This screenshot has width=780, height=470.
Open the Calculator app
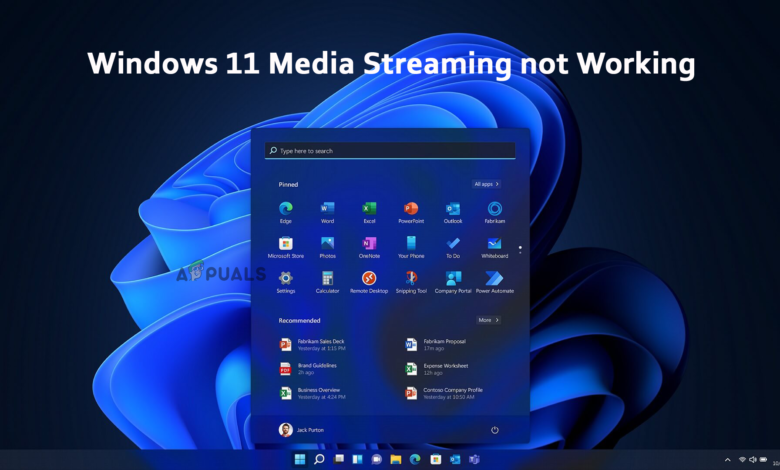[327, 282]
